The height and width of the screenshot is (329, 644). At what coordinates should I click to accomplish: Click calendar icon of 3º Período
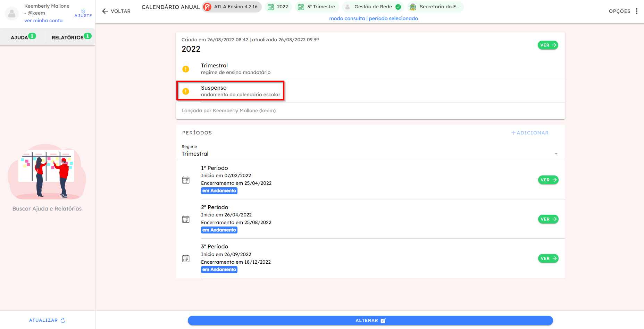point(186,258)
